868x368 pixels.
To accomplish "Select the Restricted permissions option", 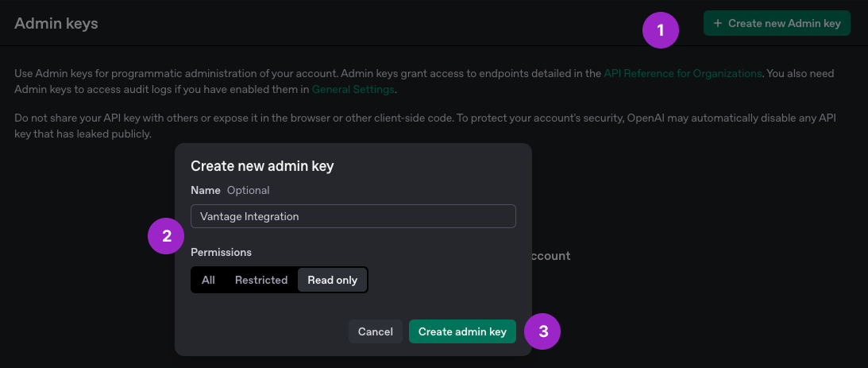I will [261, 280].
